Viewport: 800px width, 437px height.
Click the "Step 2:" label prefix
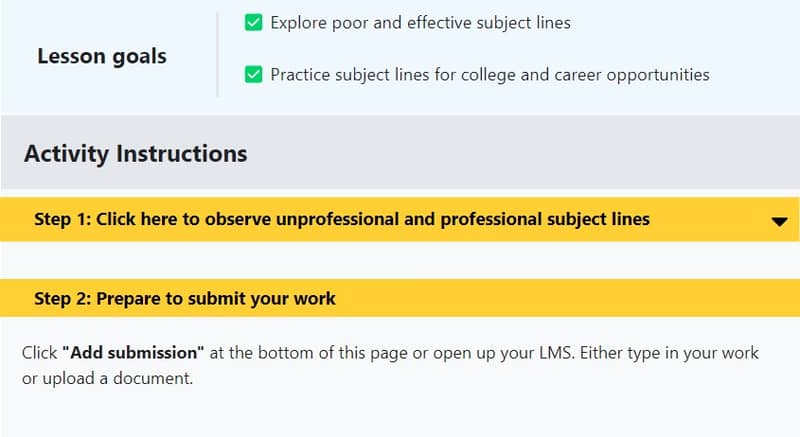[62, 298]
